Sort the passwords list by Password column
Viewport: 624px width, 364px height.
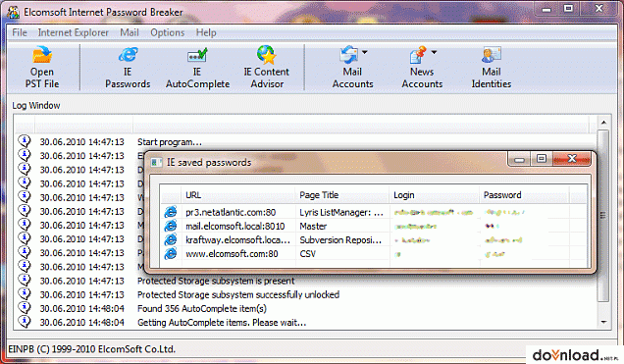[524, 195]
